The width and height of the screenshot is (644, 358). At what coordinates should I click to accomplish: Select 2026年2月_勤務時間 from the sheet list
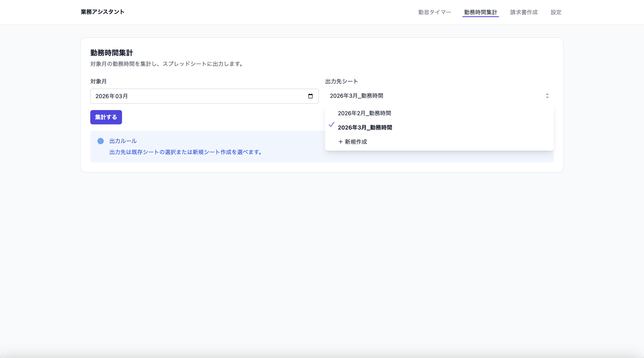(x=364, y=113)
